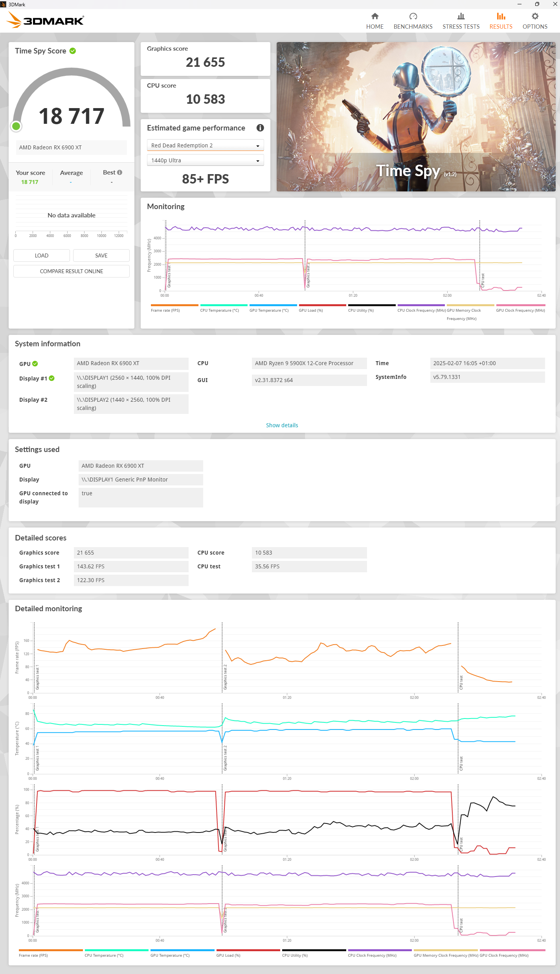This screenshot has width=560, height=974.
Task: Click the 3DMark logo
Action: tap(46, 20)
